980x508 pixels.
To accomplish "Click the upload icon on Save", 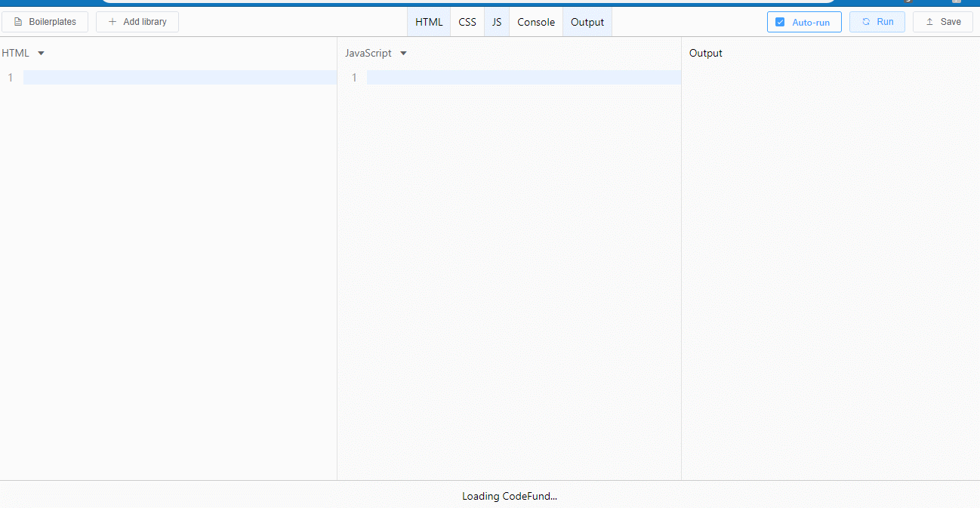I will 929,22.
